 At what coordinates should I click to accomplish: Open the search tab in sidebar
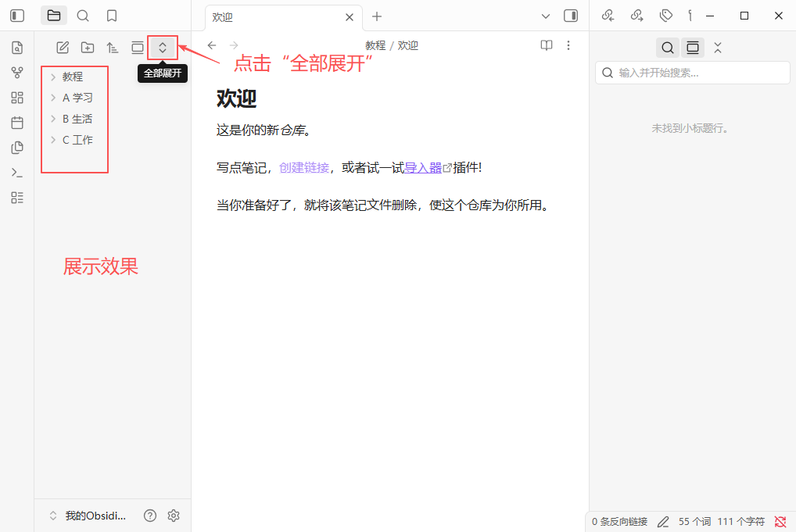[x=83, y=16]
